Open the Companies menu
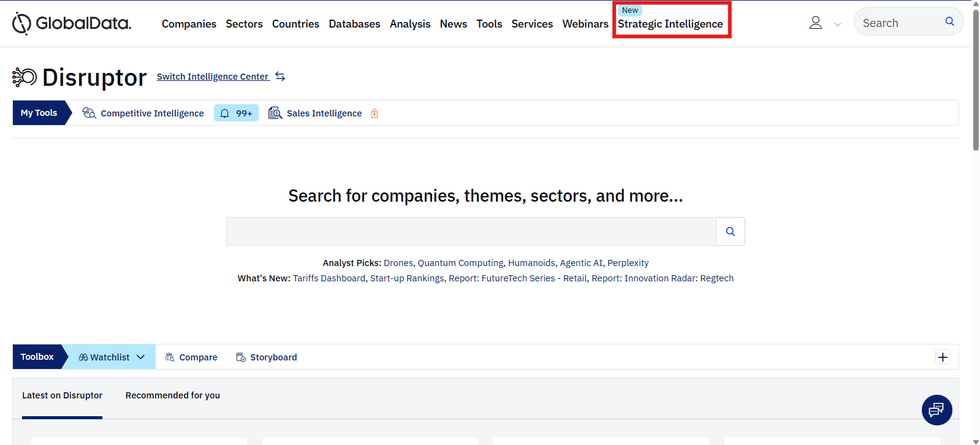Image resolution: width=980 pixels, height=445 pixels. [189, 24]
